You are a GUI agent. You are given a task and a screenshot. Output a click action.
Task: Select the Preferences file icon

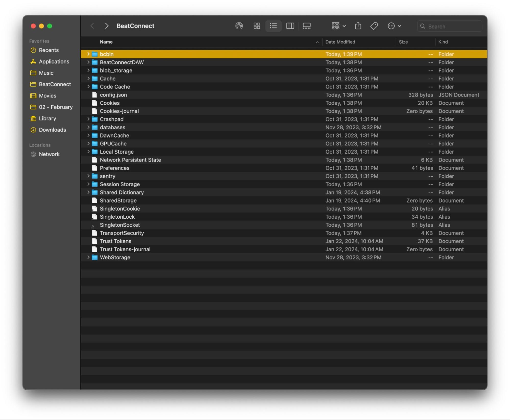click(95, 168)
